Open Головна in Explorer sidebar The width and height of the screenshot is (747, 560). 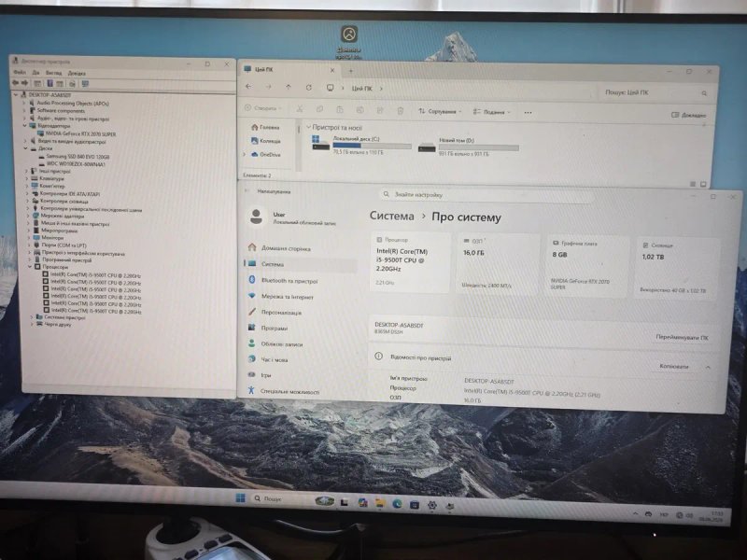click(x=265, y=127)
